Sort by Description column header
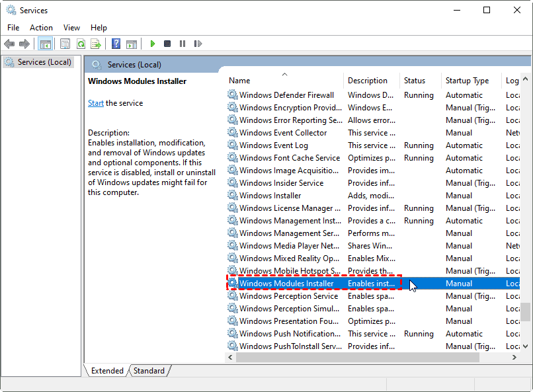The height and width of the screenshot is (392, 533). [x=371, y=81]
